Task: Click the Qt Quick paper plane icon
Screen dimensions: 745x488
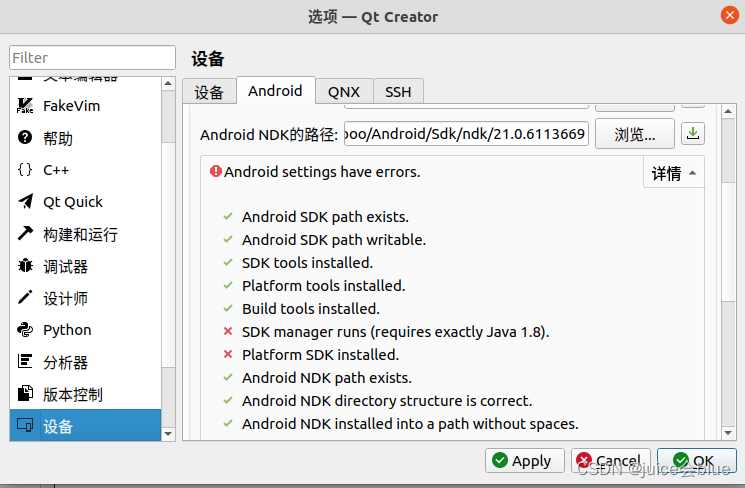Action: tap(25, 201)
